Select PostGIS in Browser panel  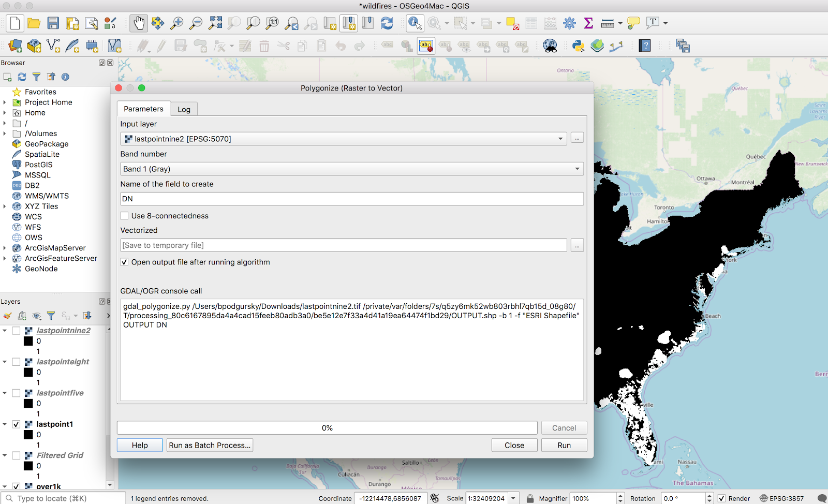[39, 165]
